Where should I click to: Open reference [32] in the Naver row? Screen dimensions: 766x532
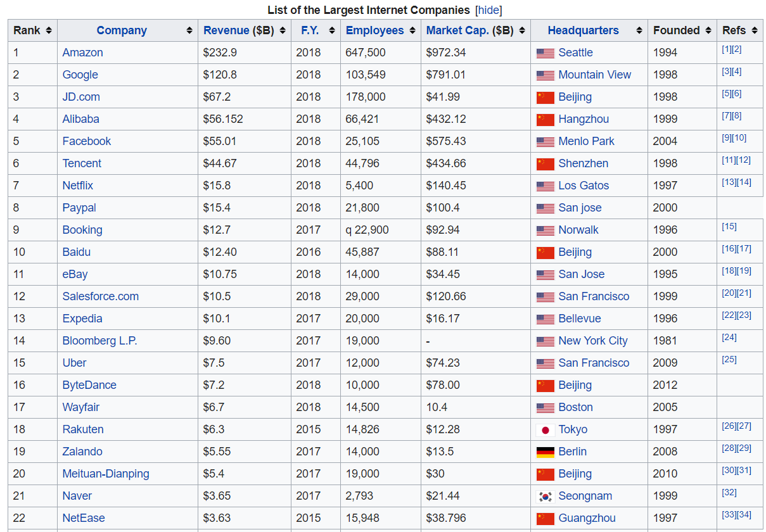click(729, 493)
